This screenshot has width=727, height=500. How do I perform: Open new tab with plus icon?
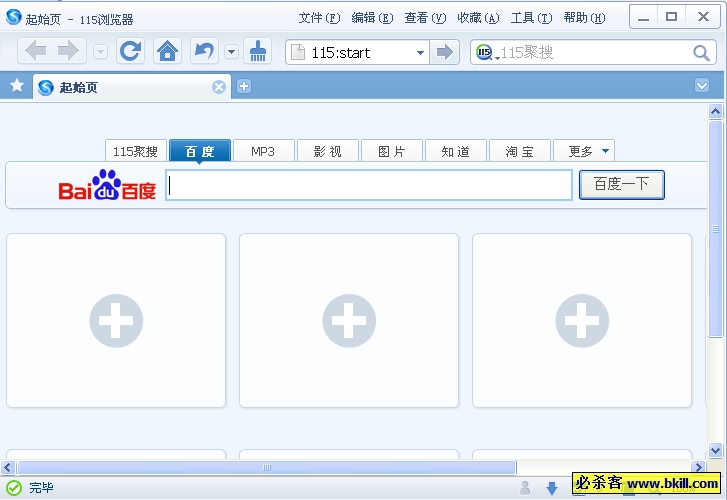[x=243, y=86]
